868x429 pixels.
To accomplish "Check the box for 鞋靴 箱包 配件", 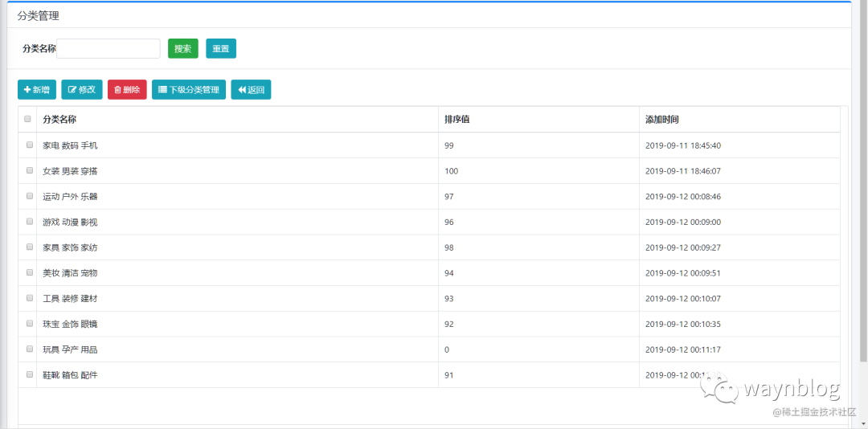I will (x=30, y=374).
